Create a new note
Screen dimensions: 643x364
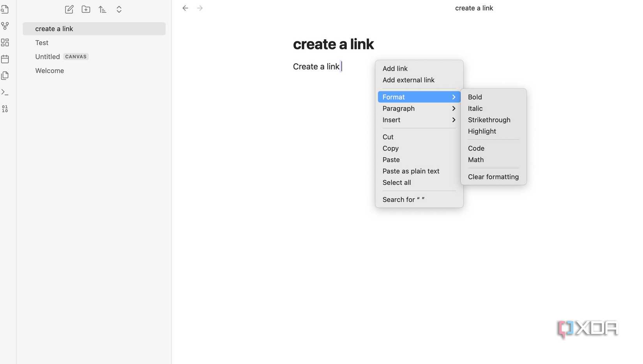tap(69, 9)
